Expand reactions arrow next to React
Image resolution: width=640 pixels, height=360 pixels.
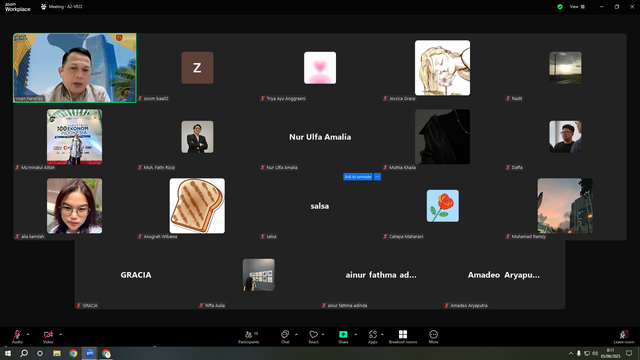pos(323,334)
